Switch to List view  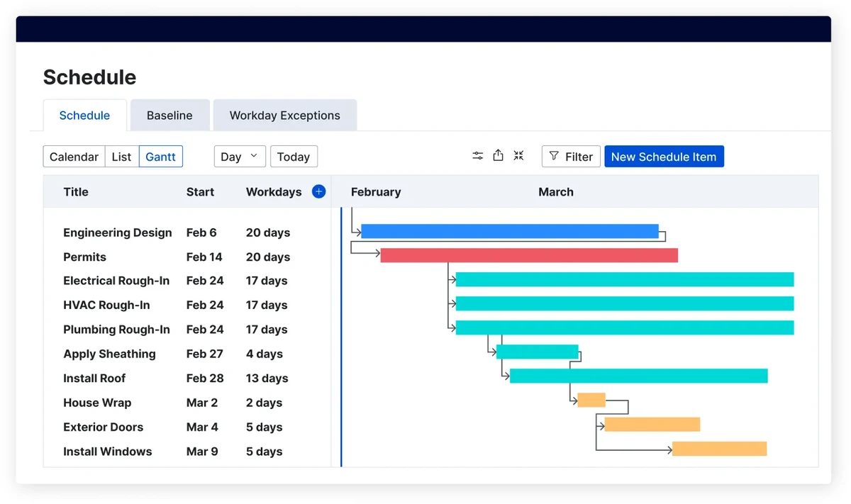121,156
